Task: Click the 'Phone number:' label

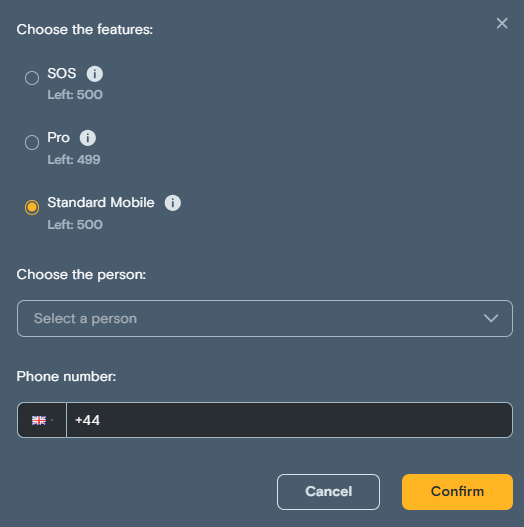Action: (x=66, y=376)
